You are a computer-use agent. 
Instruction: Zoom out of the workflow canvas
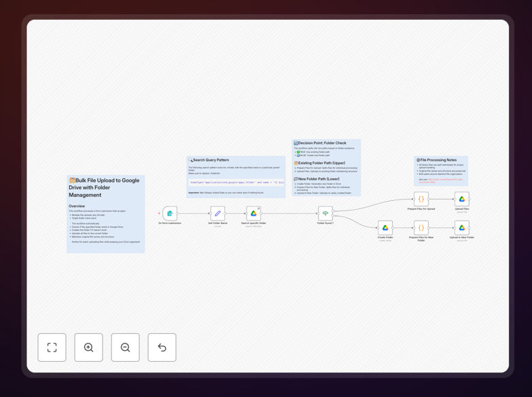point(125,347)
